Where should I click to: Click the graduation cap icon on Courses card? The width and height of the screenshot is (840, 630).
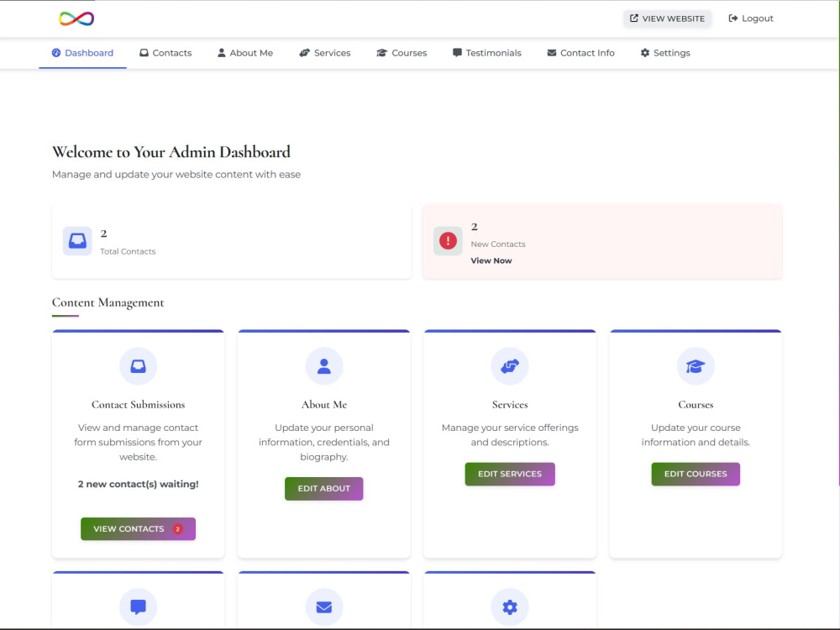point(696,366)
